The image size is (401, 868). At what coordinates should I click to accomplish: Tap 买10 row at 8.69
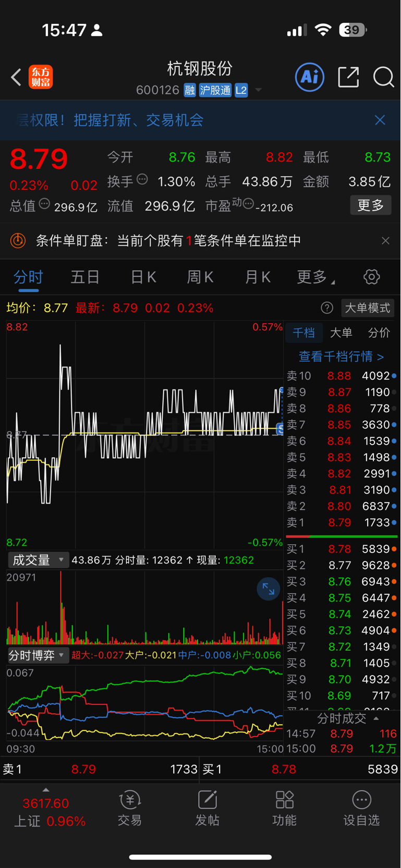click(341, 695)
